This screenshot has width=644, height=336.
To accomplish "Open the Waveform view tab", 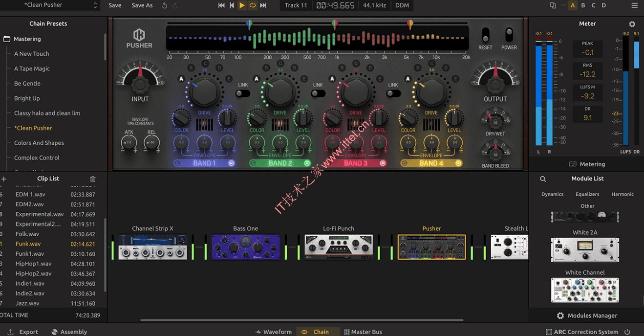I will coord(274,332).
